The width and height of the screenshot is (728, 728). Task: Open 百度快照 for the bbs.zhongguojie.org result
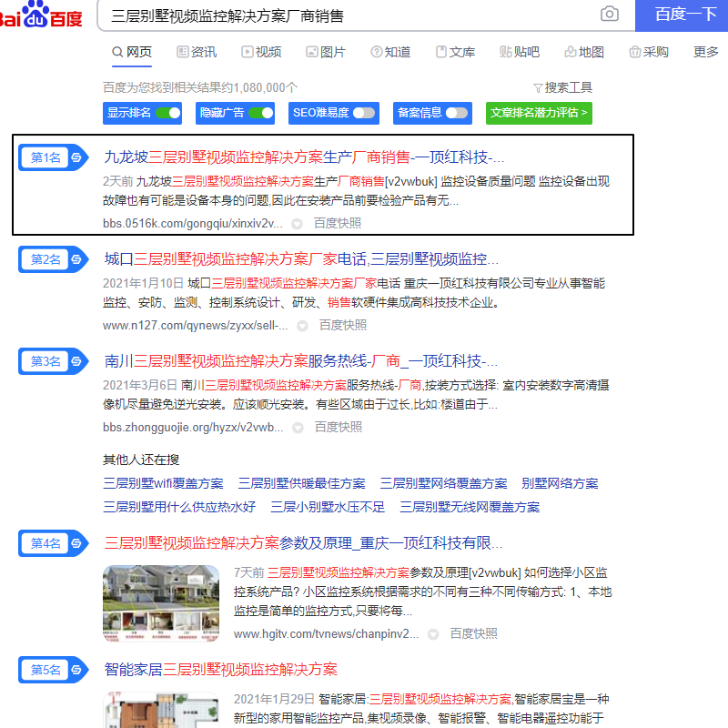pos(338,427)
